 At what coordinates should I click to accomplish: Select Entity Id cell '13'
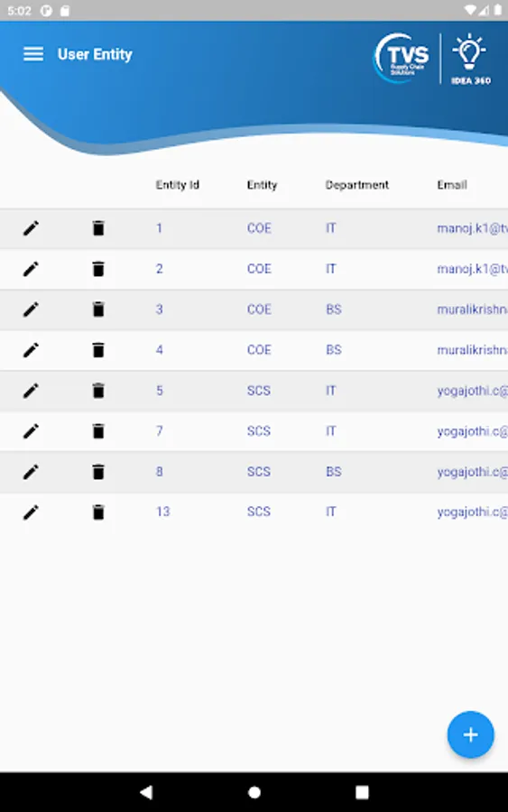(163, 512)
